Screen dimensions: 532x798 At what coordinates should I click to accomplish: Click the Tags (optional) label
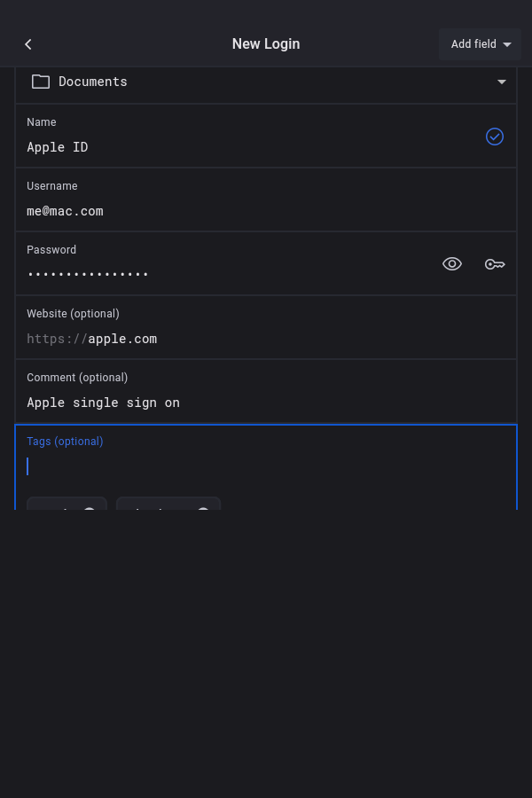click(65, 442)
